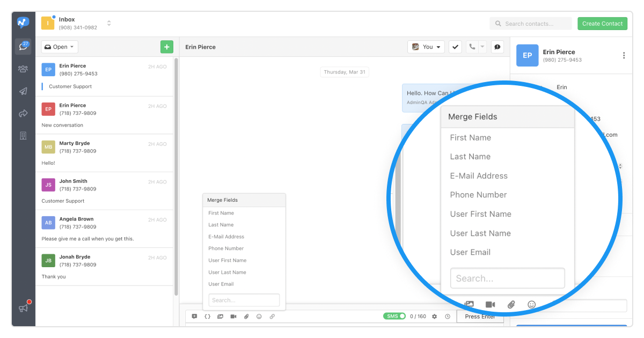
Task: Click the Search box in the unmagnified Merge Fields popup
Action: click(x=244, y=300)
